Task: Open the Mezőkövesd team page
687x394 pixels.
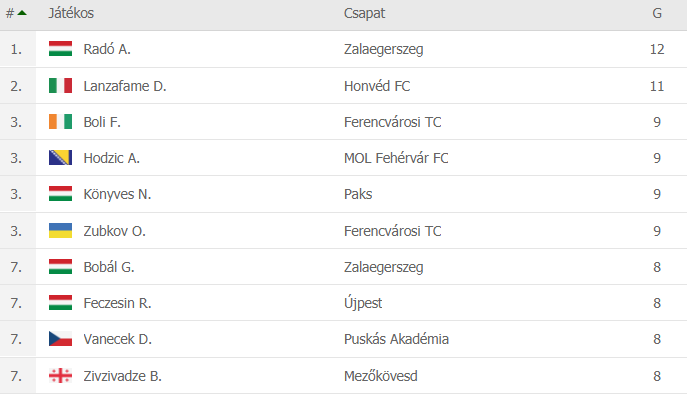Action: point(381,376)
